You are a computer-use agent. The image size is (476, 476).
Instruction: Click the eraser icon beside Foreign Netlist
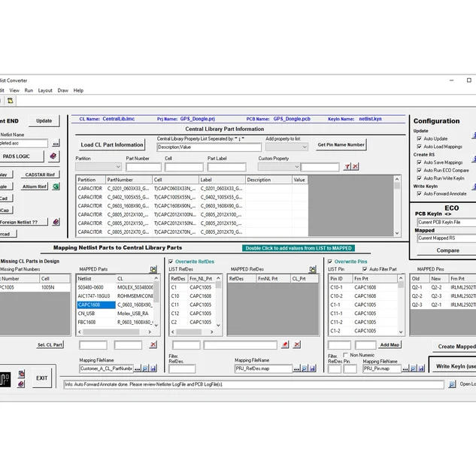tap(56, 222)
